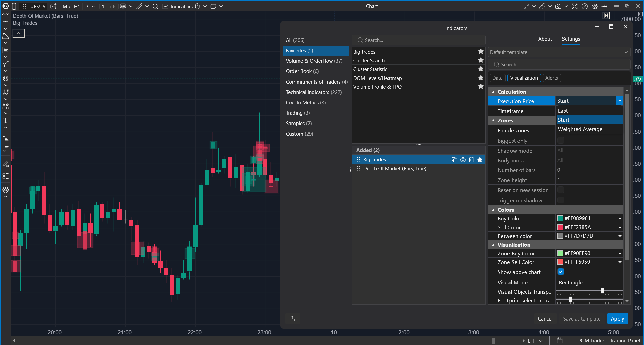The image size is (644, 345).
Task: Switch to the Data settings tab
Action: (497, 78)
